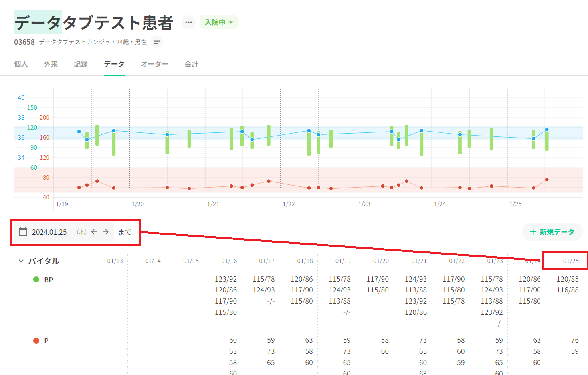
Task: Click the plus icon for 新規データ
Action: [x=533, y=232]
